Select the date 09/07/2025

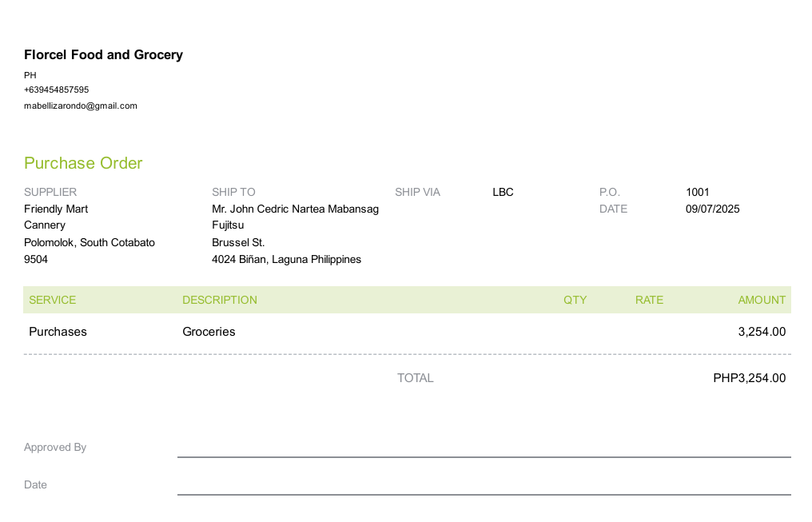click(713, 209)
